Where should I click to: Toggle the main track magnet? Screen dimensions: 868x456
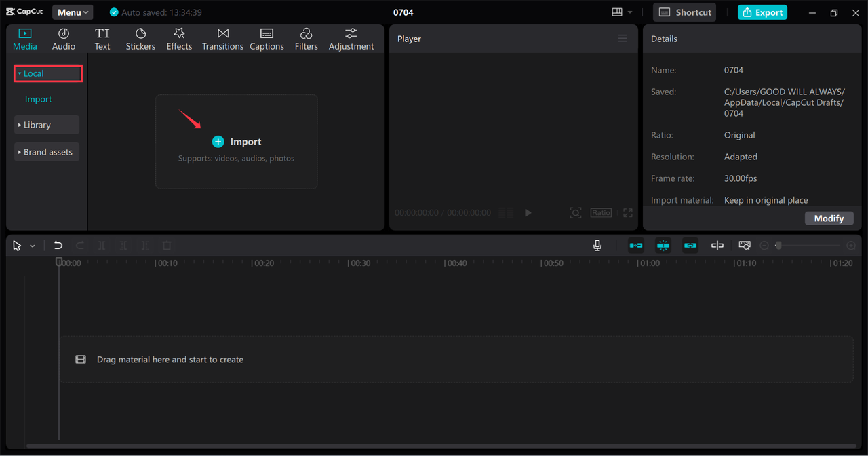point(636,246)
